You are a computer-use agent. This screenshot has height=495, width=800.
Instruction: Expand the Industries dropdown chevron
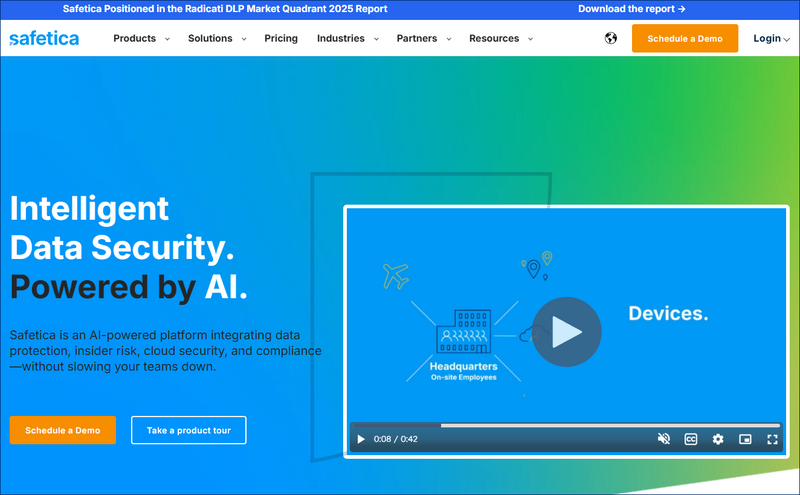click(376, 39)
